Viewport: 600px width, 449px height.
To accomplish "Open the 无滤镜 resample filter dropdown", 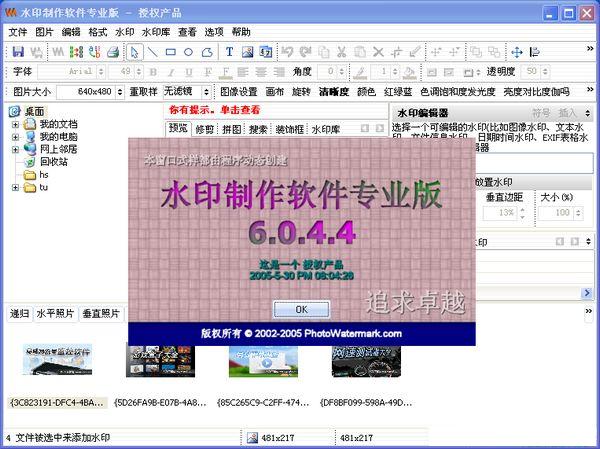I will 206,92.
